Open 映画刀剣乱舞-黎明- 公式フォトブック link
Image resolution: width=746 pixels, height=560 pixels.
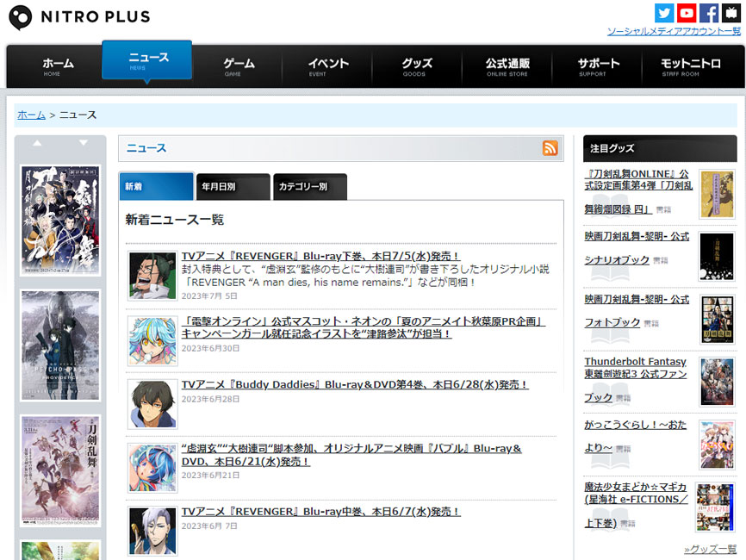click(x=637, y=311)
